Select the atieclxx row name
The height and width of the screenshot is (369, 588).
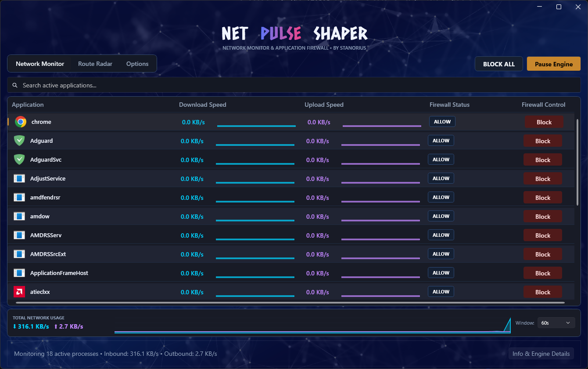click(40, 292)
